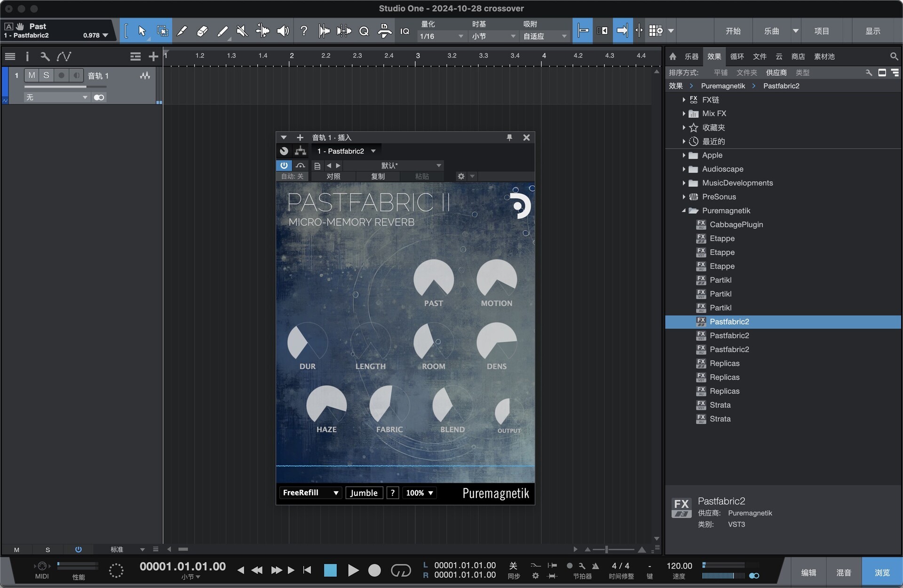Select the Bend tool

262,31
